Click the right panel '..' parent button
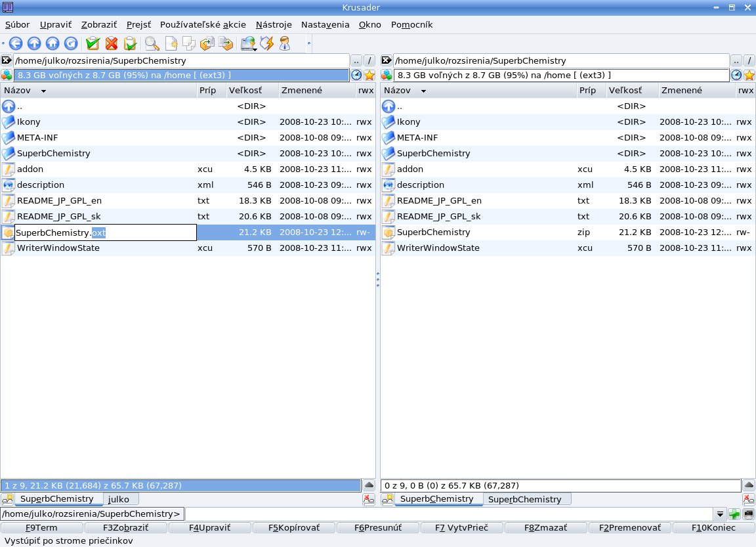The image size is (756, 547). 736,61
